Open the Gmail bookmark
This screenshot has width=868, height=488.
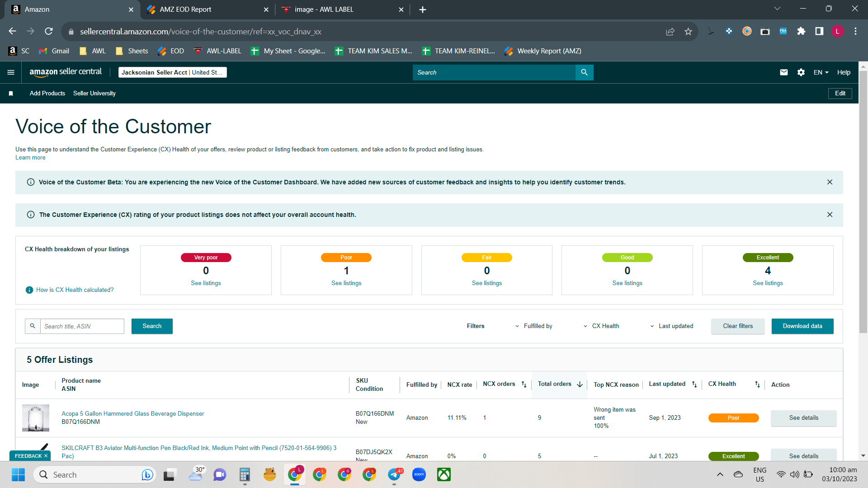[x=54, y=51]
